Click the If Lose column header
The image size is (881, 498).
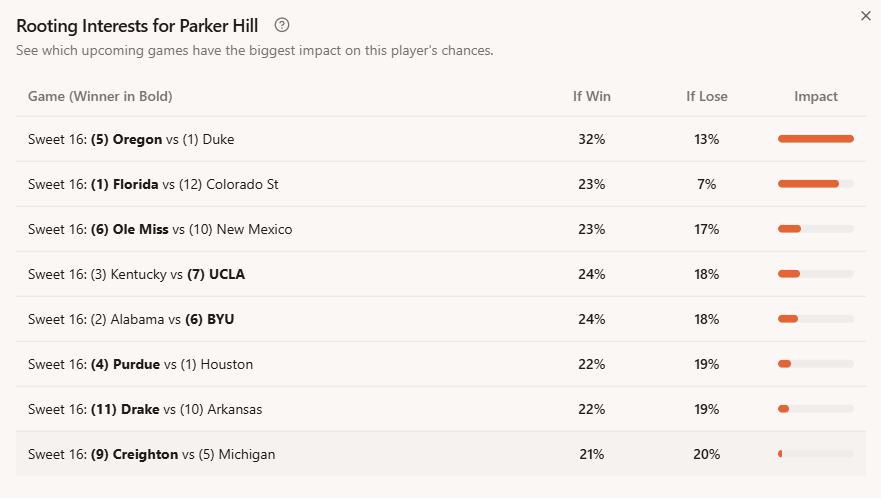[x=707, y=97]
